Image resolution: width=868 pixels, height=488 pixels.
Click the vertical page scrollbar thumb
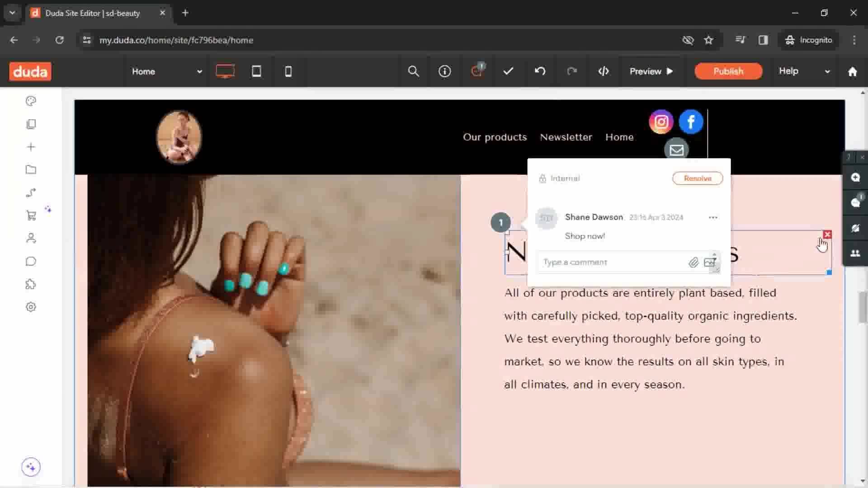tap(863, 308)
